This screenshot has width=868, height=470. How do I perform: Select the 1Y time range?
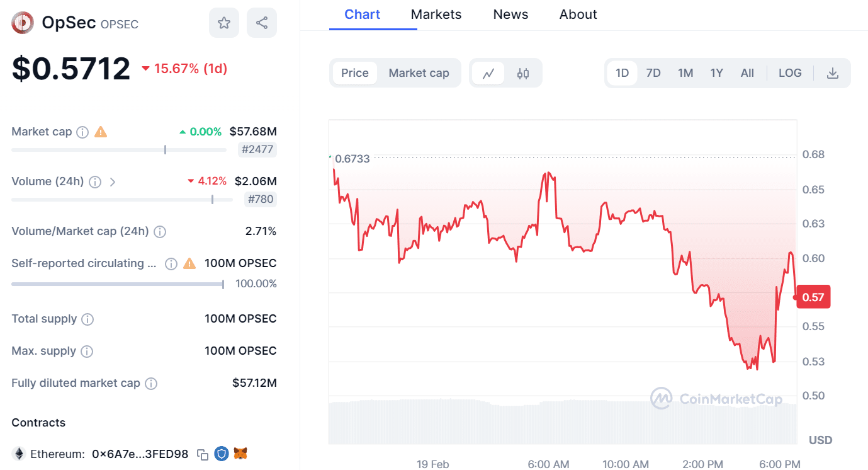pos(716,73)
